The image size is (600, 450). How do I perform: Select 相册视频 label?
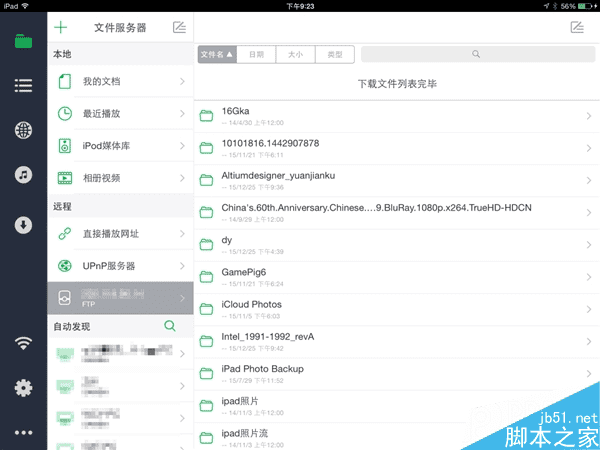[101, 178]
